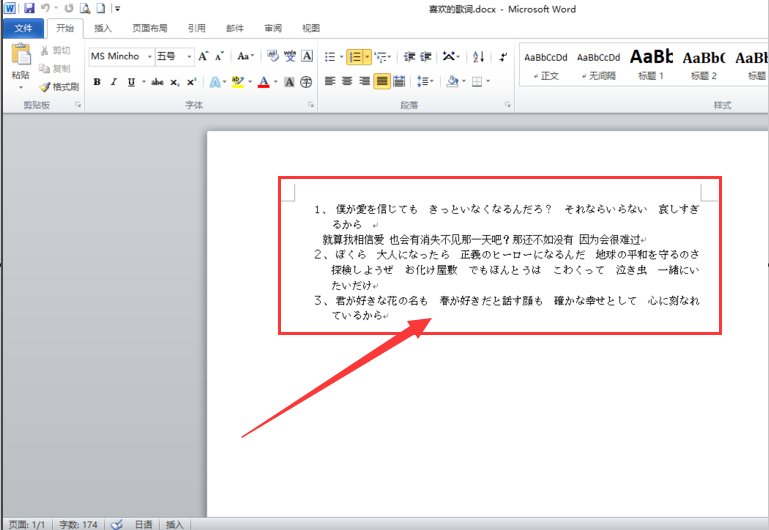Switch to the 邮件 tab
Screen dimensions: 769x530
[x=235, y=28]
